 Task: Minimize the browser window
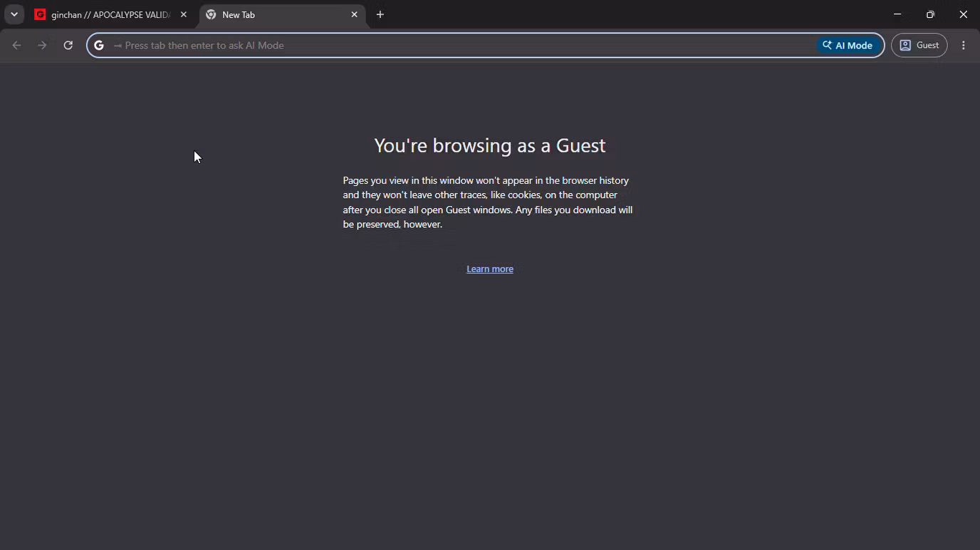pos(897,14)
